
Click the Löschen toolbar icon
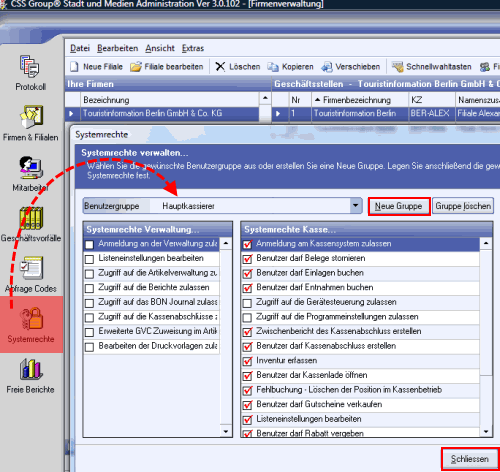click(220, 67)
